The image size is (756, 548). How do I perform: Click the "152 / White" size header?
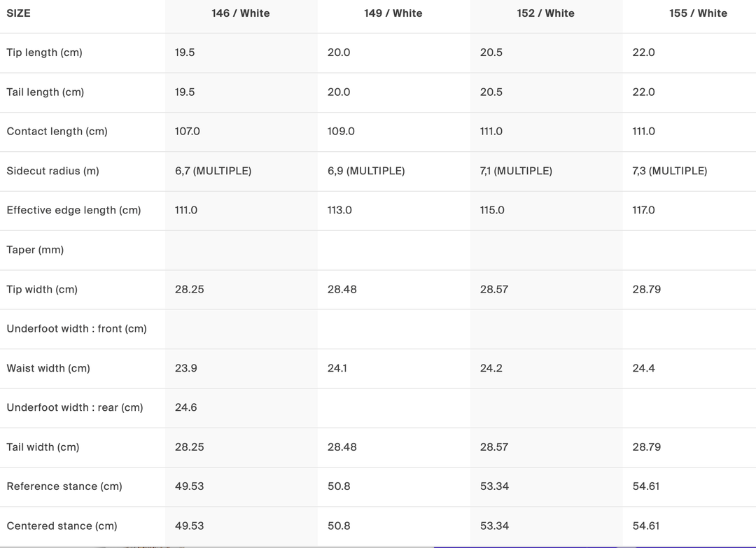(x=545, y=13)
